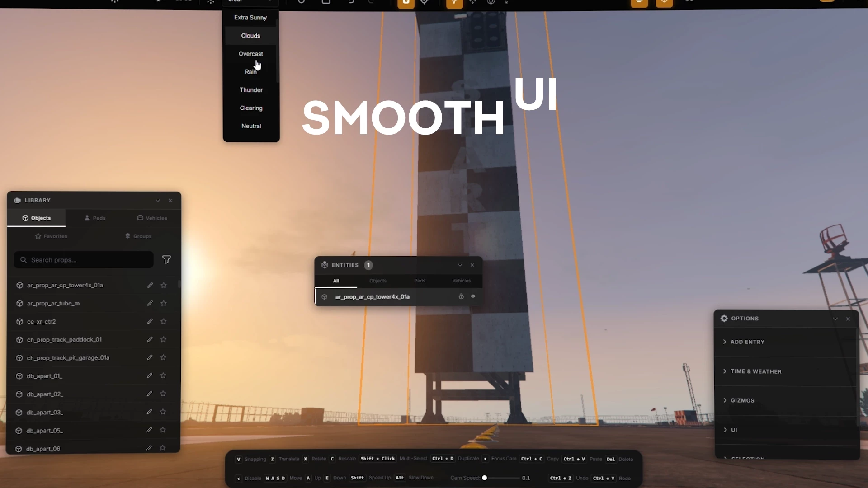Choose Extra Sunny weather
Viewport: 868px width, 488px height.
[x=250, y=18]
